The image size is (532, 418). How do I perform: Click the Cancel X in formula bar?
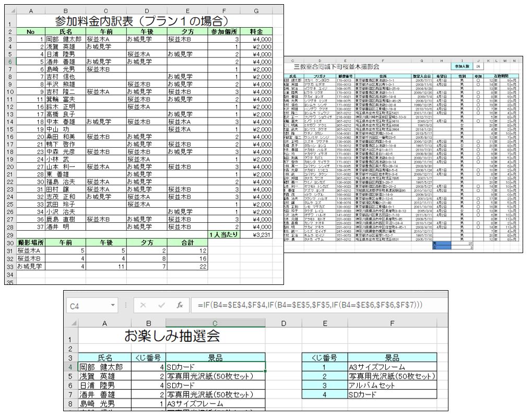click(143, 305)
